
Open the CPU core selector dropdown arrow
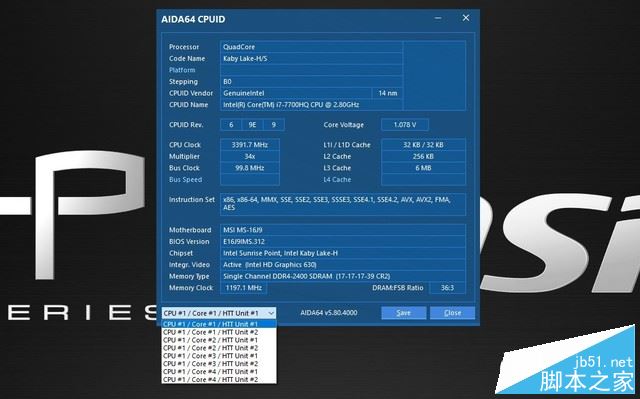click(271, 313)
